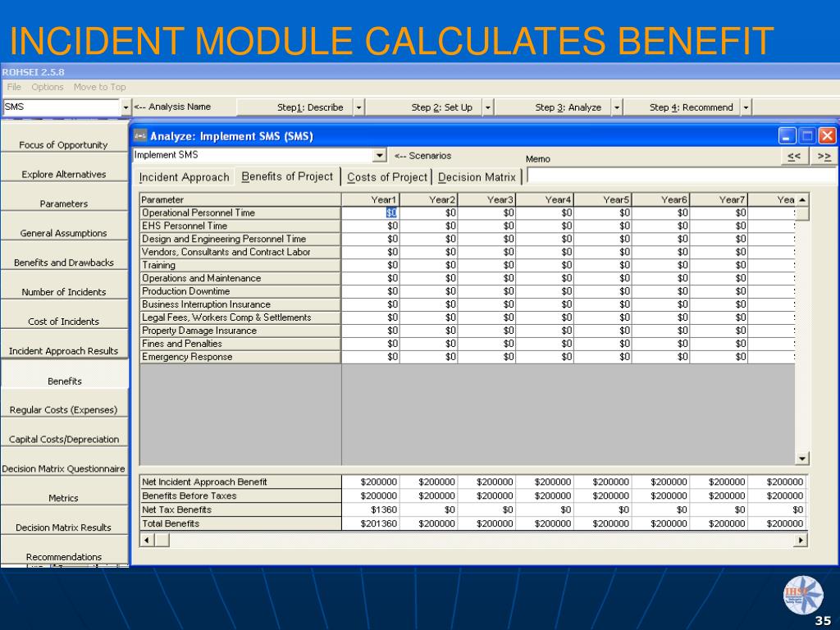Click the Business Interruption Insurance Year6 cell

click(660, 304)
